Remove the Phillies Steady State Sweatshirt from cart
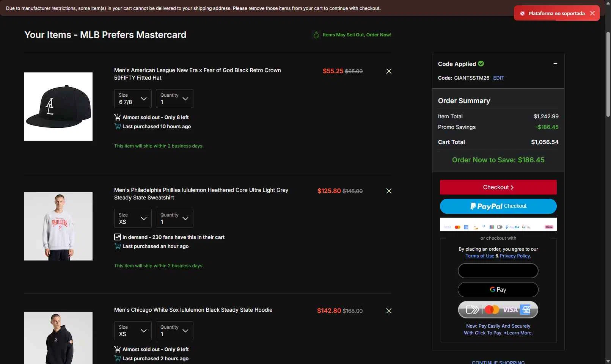This screenshot has width=611, height=364. (389, 191)
